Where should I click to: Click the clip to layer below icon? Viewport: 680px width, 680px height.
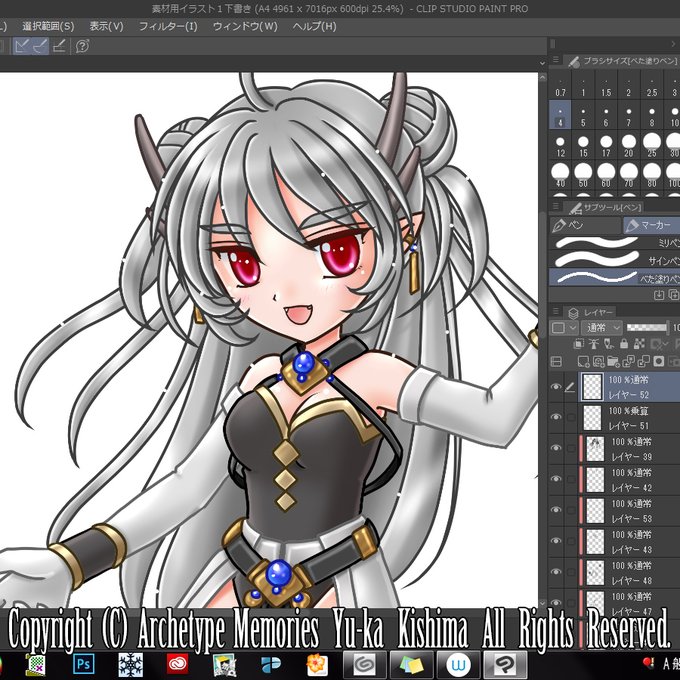tap(579, 344)
